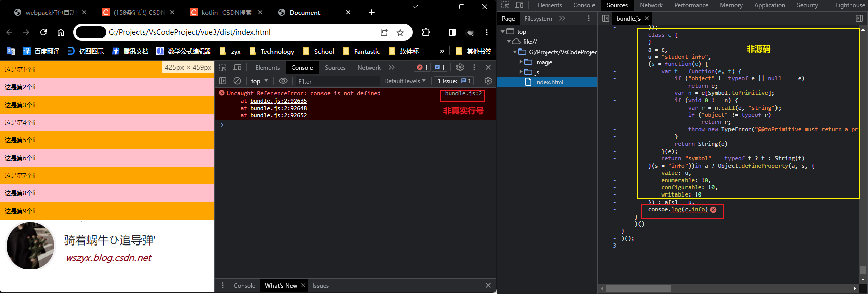Switch to the Performance tab
The height and width of the screenshot is (294, 868).
(x=691, y=5)
